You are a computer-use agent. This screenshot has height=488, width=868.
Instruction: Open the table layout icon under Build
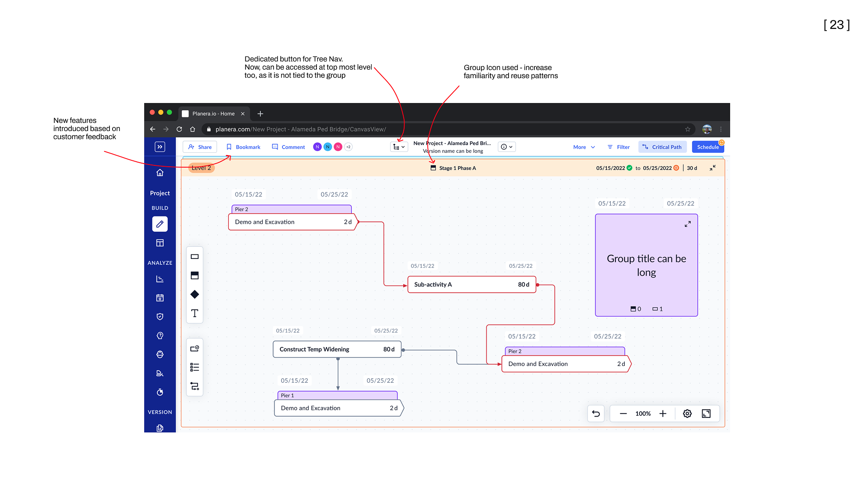(160, 243)
